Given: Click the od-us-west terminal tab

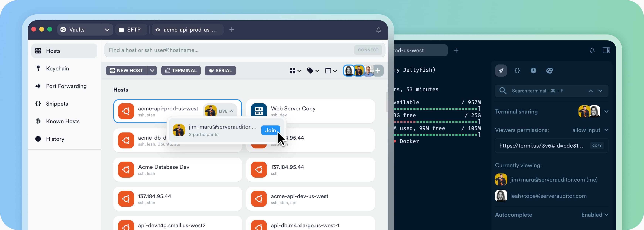Looking at the screenshot, I should (x=421, y=50).
